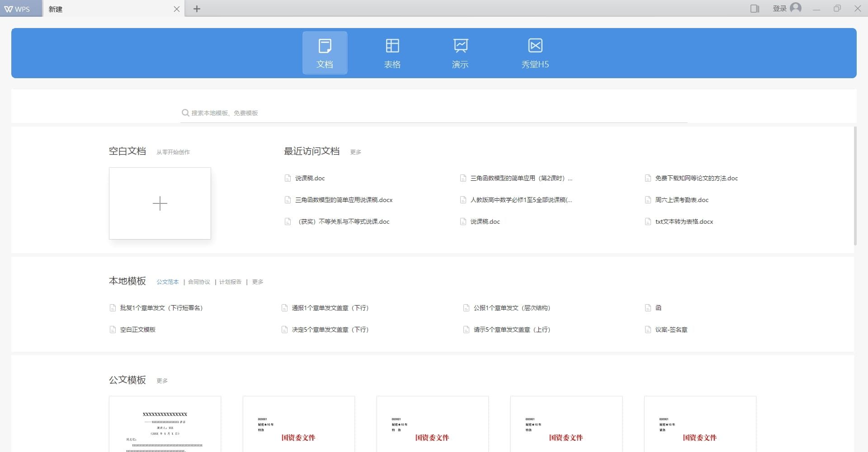The image size is (868, 452).
Task: Click the user avatar icon
Action: pyautogui.click(x=796, y=8)
